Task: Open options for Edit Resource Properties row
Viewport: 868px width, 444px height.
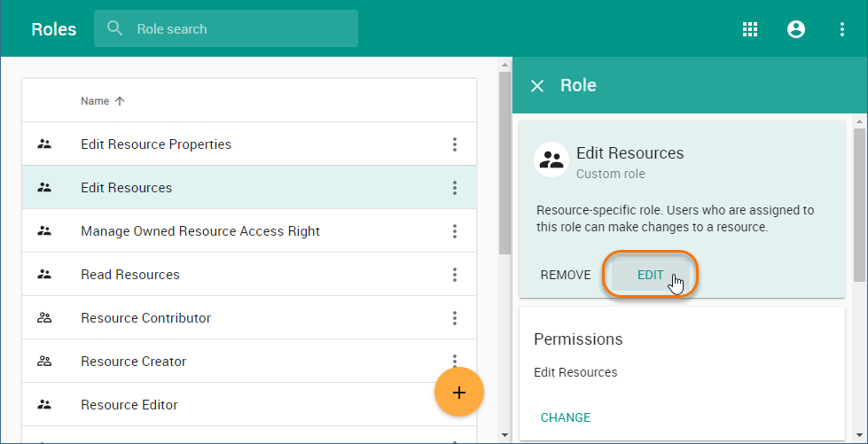Action: point(455,144)
